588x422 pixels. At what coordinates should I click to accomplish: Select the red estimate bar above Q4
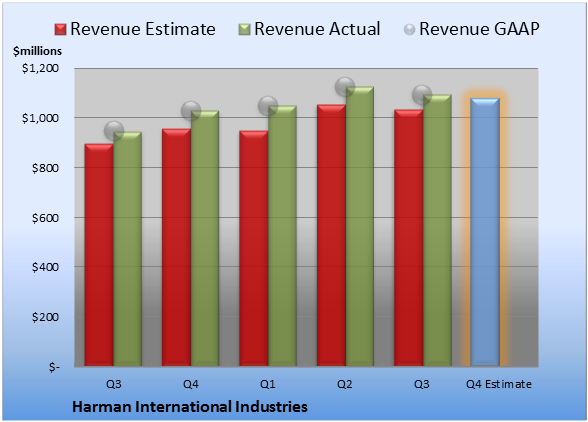point(176,248)
